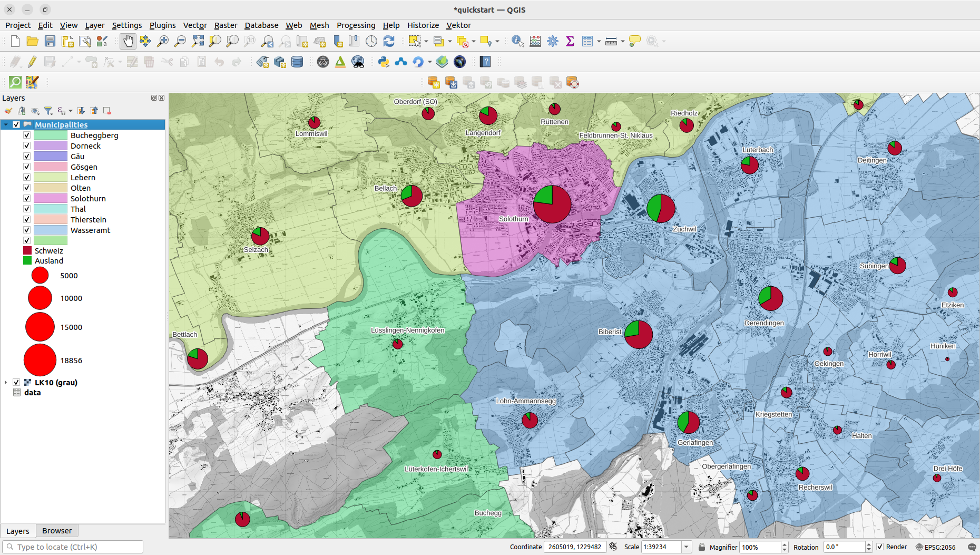Click the Refresh map icon
The height and width of the screenshot is (555, 980).
coord(389,41)
